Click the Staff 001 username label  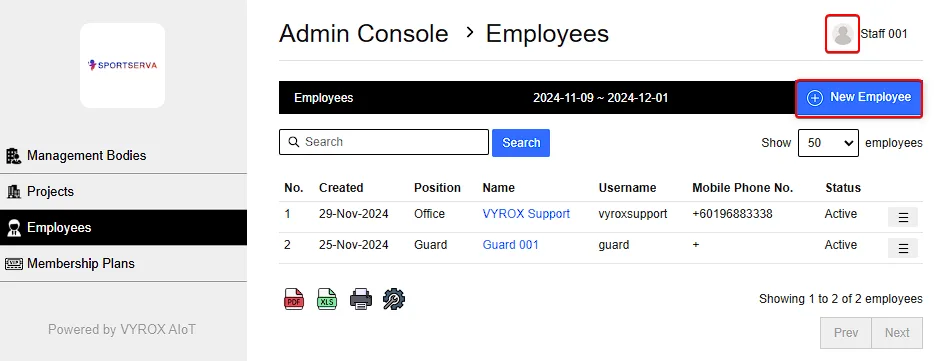[x=884, y=34]
